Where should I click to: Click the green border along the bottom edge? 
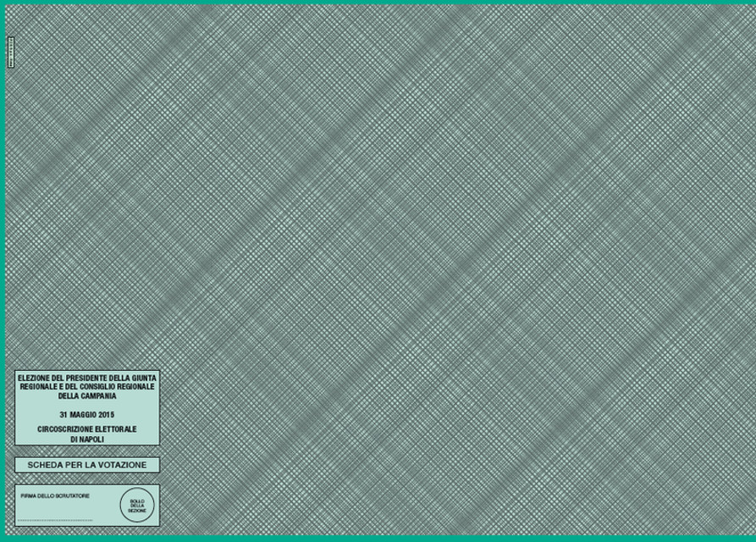coord(378,539)
